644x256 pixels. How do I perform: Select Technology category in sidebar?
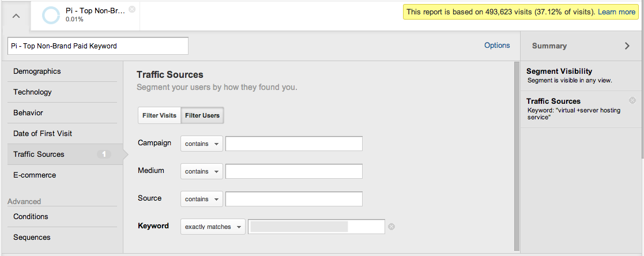pos(32,92)
